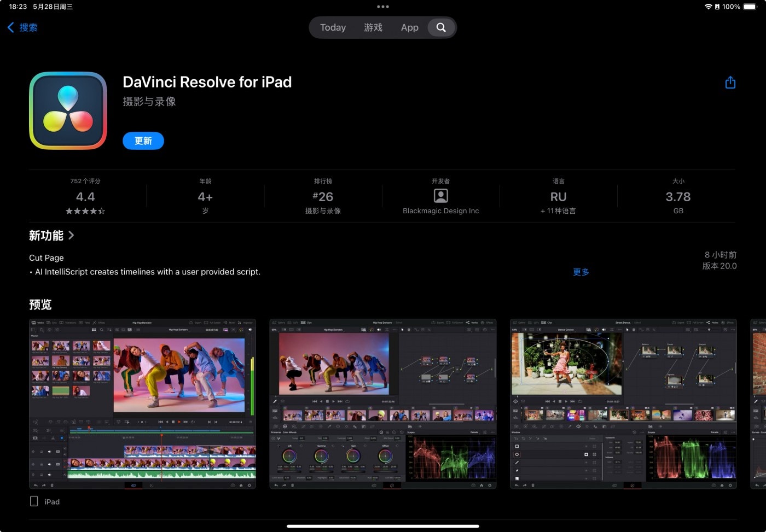This screenshot has width=766, height=532.
Task: Tap 更多 to expand release notes
Action: pos(581,272)
